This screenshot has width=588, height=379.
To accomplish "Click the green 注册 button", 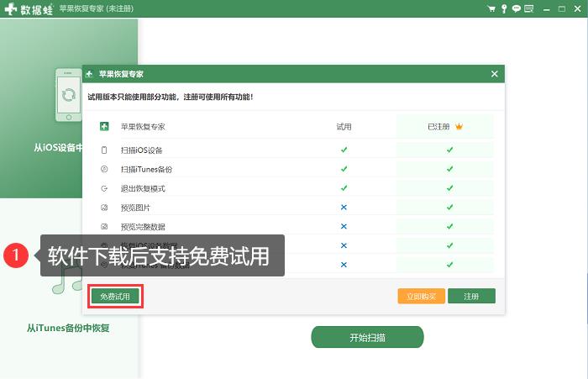I will (x=471, y=296).
